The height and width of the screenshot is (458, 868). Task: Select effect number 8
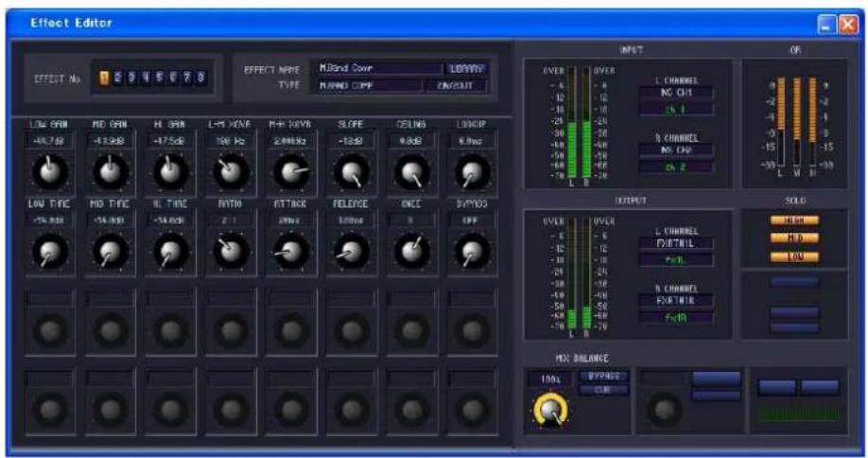coord(200,78)
